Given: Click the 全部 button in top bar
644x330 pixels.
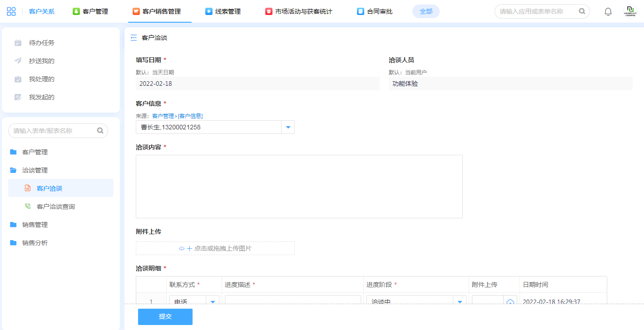Looking at the screenshot, I should tap(426, 11).
